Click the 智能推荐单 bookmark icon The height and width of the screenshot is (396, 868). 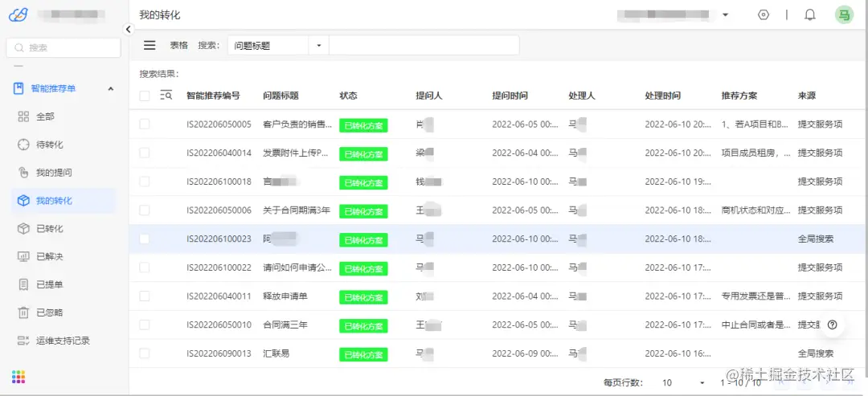pyautogui.click(x=18, y=88)
